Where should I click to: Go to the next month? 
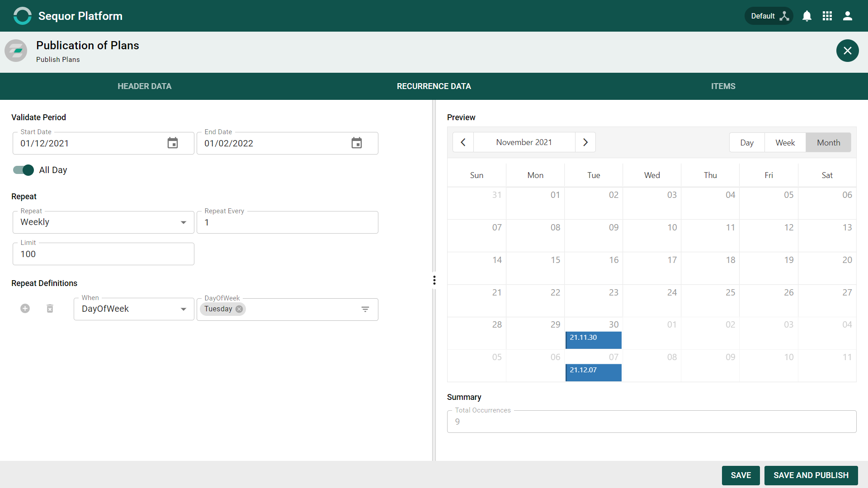(x=585, y=142)
